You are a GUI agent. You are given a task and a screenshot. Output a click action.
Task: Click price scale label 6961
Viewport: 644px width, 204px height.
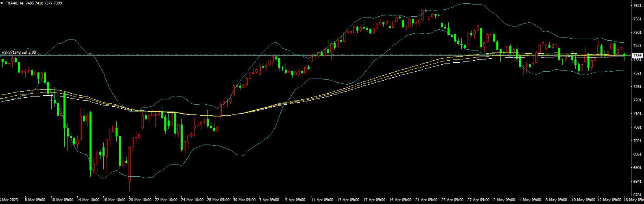(x=637, y=154)
